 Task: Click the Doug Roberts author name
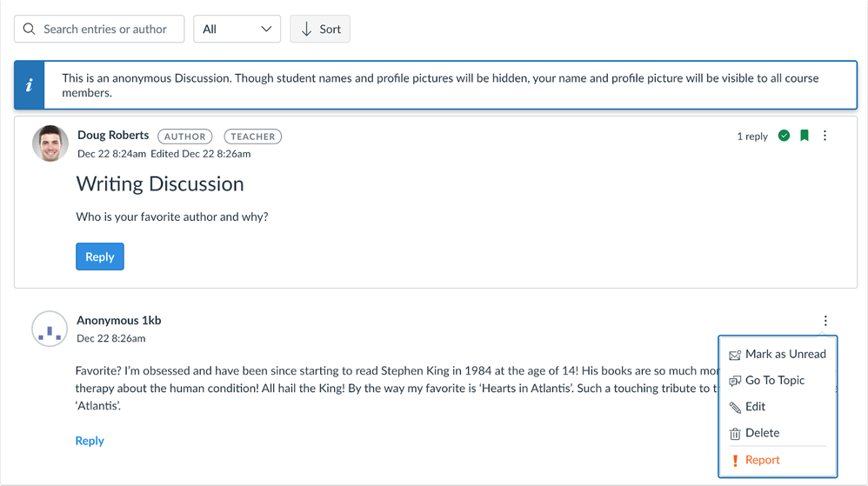[x=113, y=135]
